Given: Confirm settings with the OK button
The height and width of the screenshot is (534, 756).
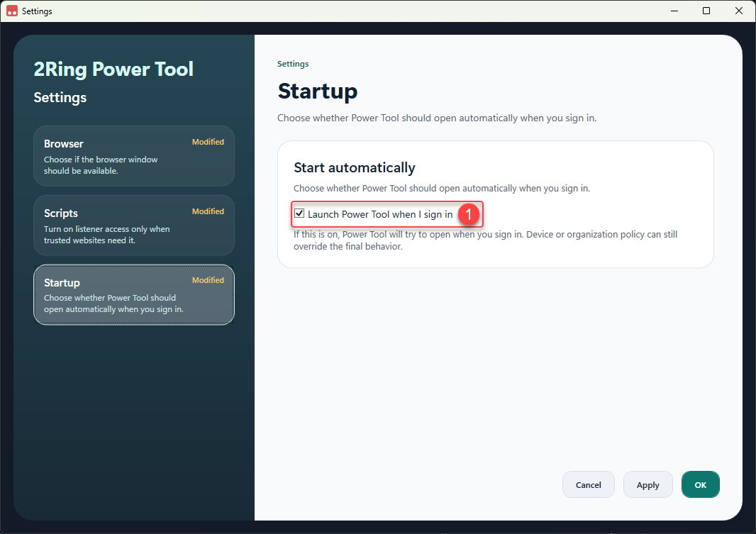Looking at the screenshot, I should (700, 484).
